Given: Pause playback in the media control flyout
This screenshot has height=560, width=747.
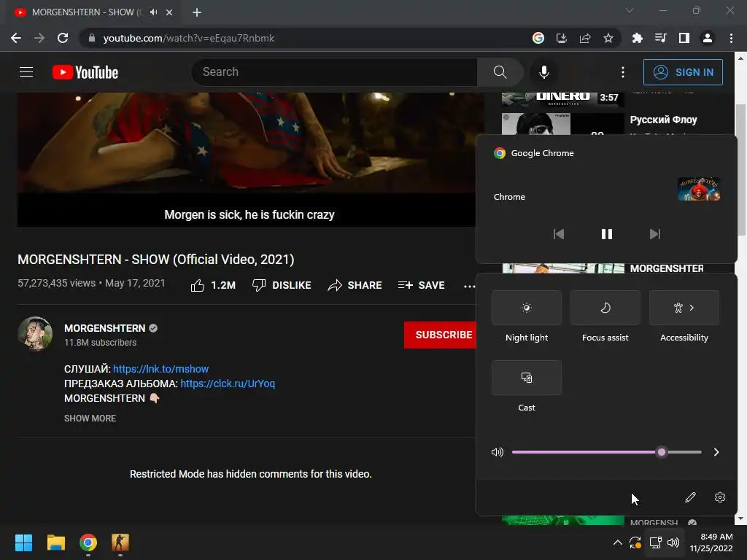Looking at the screenshot, I should point(606,234).
